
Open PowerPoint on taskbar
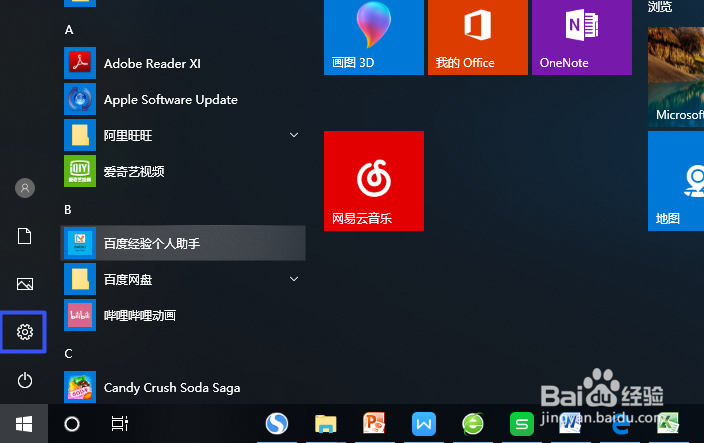pos(374,424)
